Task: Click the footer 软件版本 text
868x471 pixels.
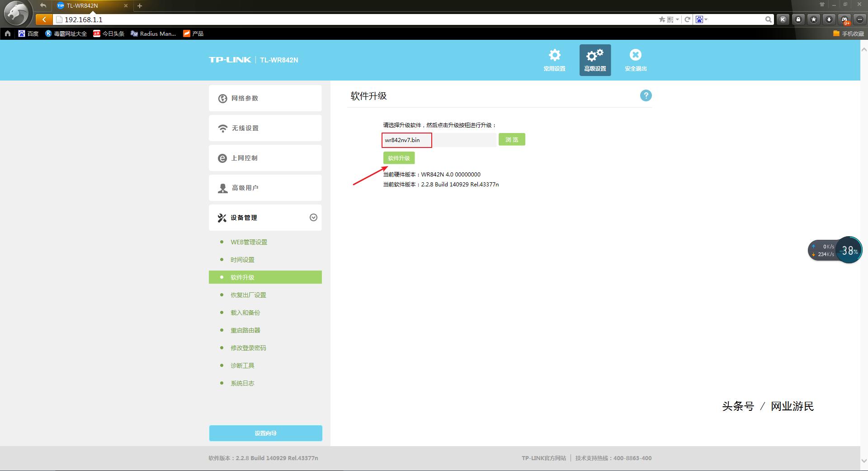Action: click(263, 458)
